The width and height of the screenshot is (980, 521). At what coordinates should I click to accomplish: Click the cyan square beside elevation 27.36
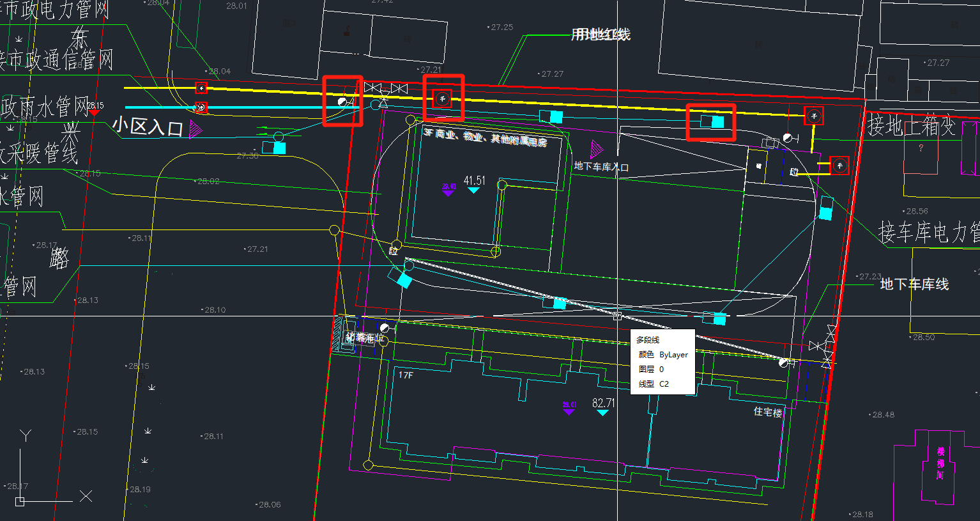[x=279, y=148]
